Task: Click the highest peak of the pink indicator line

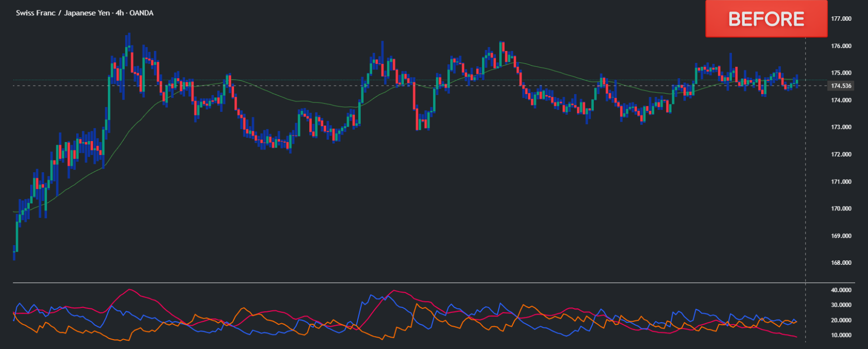Action: click(x=130, y=290)
